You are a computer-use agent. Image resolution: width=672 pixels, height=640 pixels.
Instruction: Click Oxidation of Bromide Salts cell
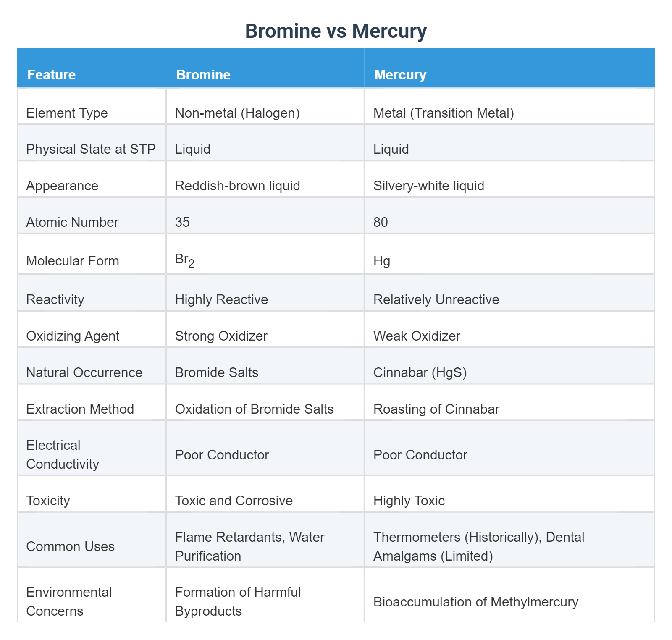point(265,402)
